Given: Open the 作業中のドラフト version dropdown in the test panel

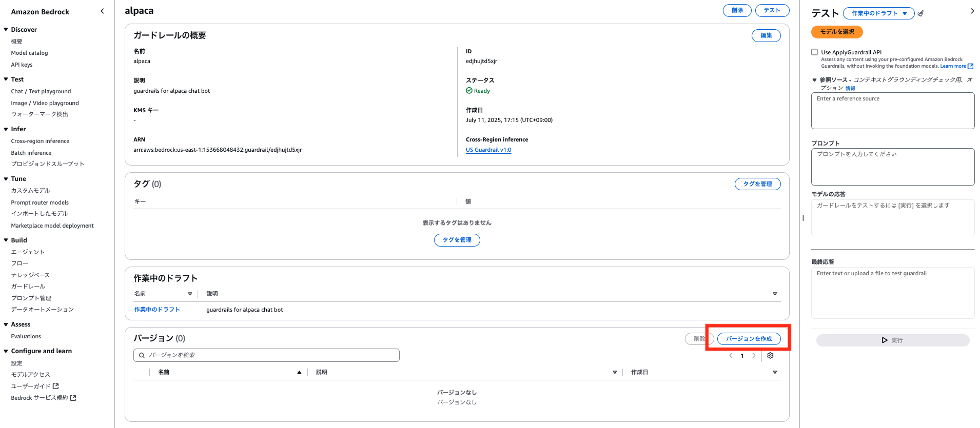Looking at the screenshot, I should click(878, 13).
